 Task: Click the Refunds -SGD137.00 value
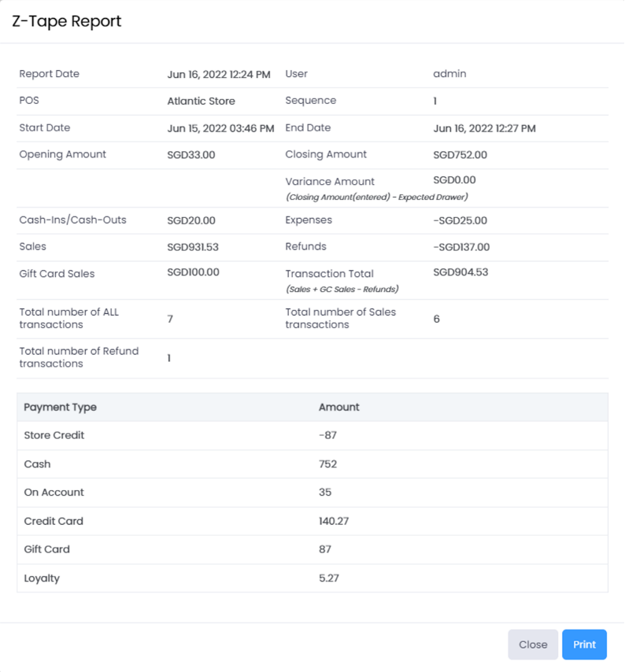[461, 247]
